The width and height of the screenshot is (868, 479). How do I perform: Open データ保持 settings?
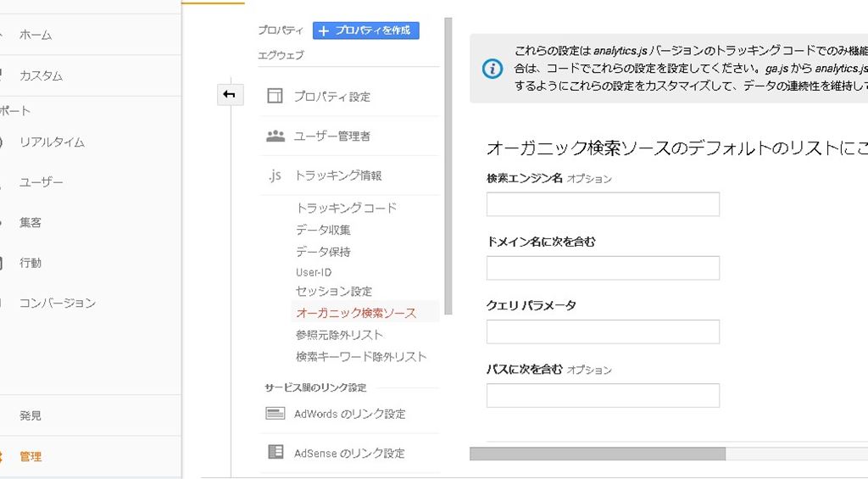(323, 252)
